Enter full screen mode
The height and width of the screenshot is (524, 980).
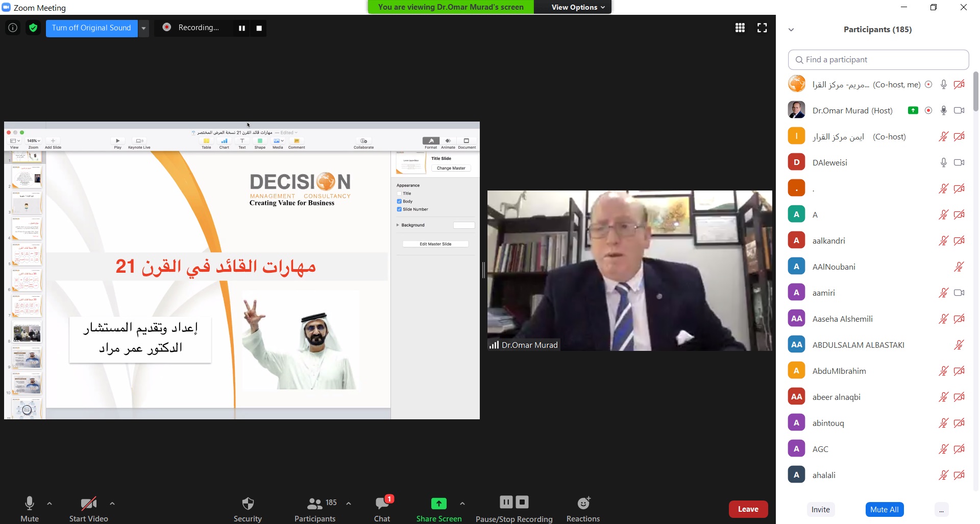(762, 28)
